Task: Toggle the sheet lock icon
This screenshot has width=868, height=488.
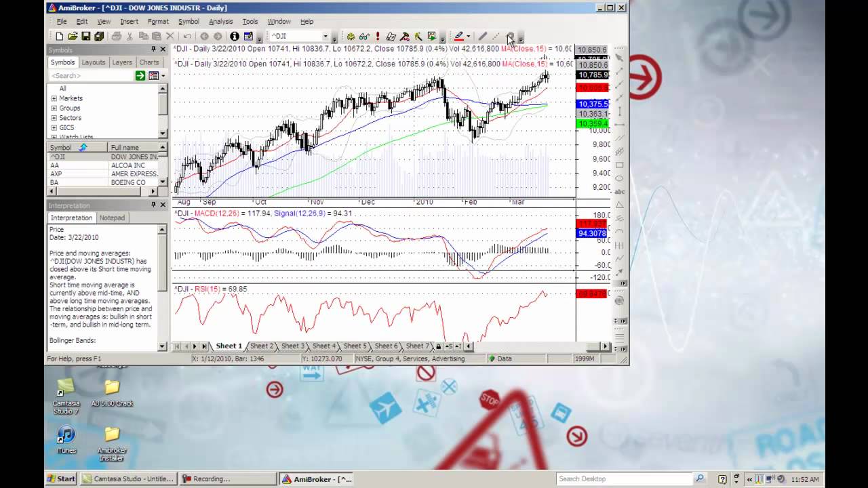Action: (x=438, y=346)
